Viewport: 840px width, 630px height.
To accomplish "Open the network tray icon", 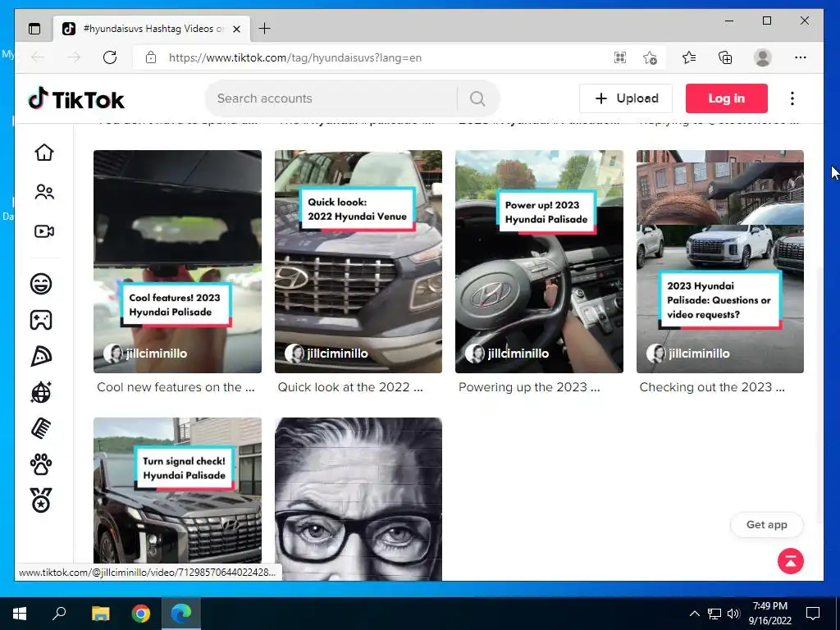I will click(x=714, y=614).
